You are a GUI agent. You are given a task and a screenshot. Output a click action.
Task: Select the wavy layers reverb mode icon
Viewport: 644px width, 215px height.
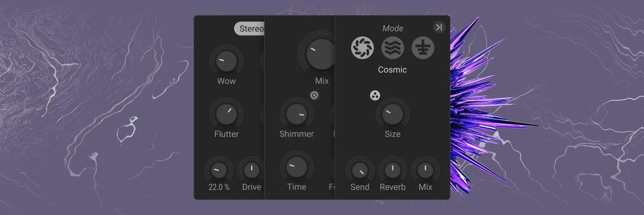click(x=392, y=48)
